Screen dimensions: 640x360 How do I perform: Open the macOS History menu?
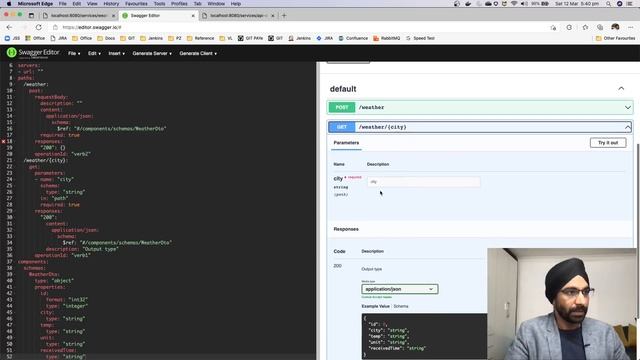[x=111, y=4]
